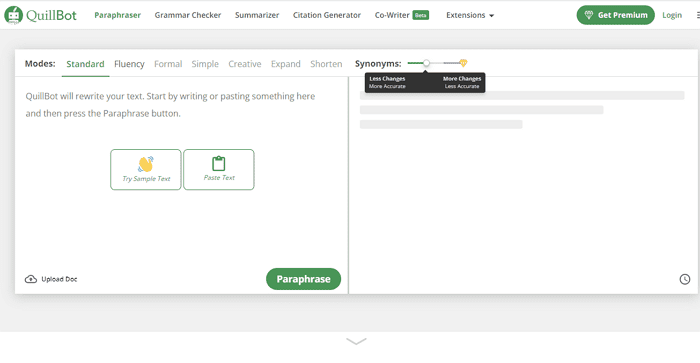Click the text input area placeholder
The image size is (700, 363).
click(x=170, y=105)
